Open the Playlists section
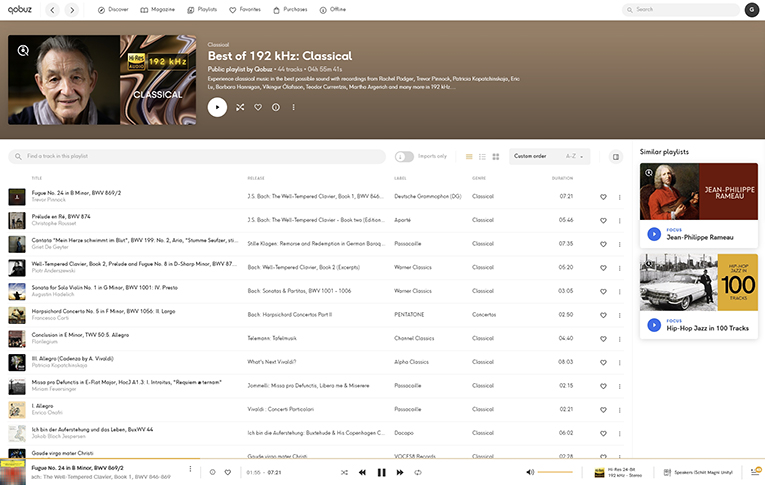Image resolution: width=765 pixels, height=485 pixels. [202, 10]
